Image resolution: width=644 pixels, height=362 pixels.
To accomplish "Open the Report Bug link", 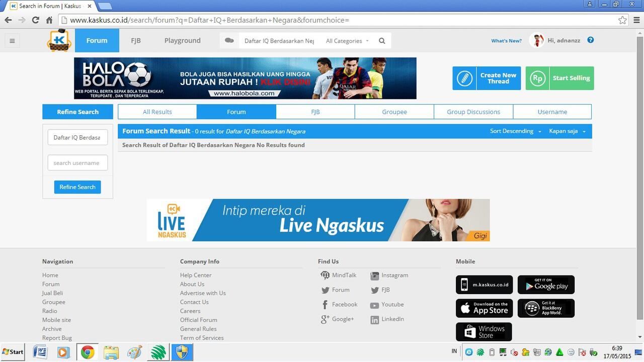I will tap(57, 338).
